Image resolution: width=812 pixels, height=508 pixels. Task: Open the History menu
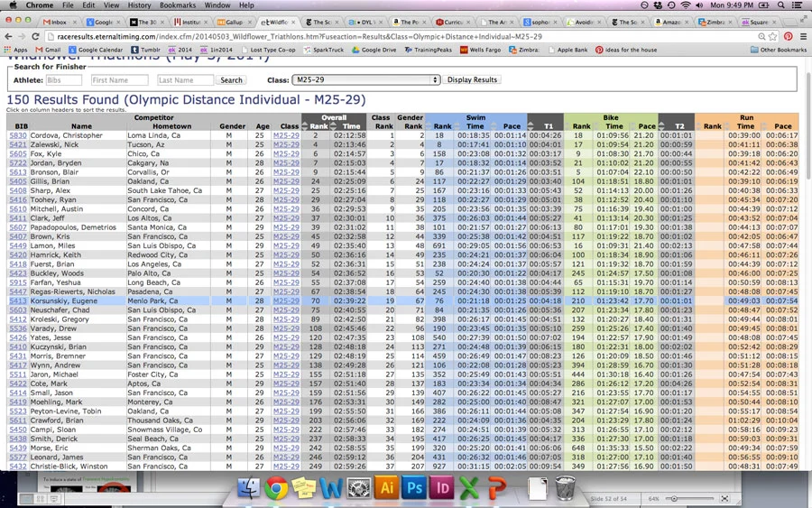[x=139, y=5]
